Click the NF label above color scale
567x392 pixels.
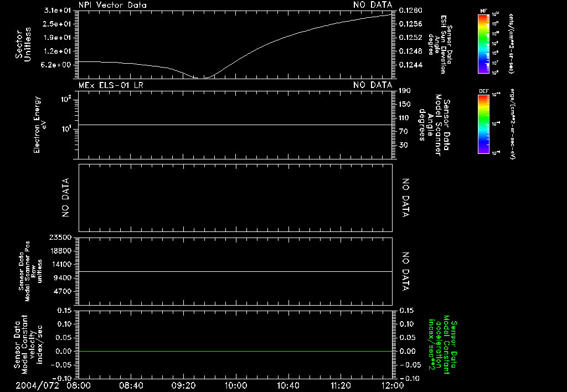[x=483, y=11]
